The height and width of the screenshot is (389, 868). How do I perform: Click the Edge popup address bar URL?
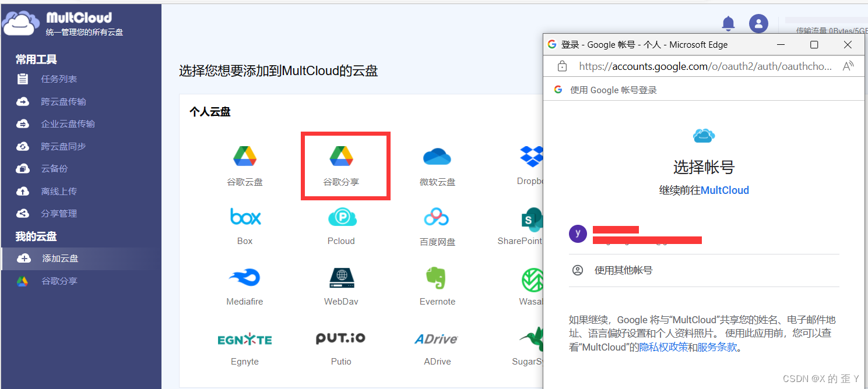coord(705,66)
